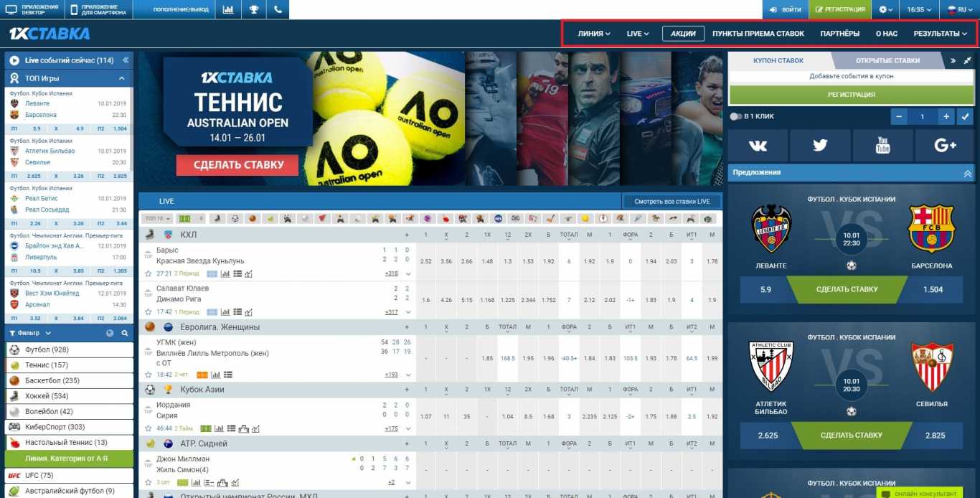Click the search magnifier in the filter bar
Image resolution: width=980 pixels, height=498 pixels.
coord(125,332)
